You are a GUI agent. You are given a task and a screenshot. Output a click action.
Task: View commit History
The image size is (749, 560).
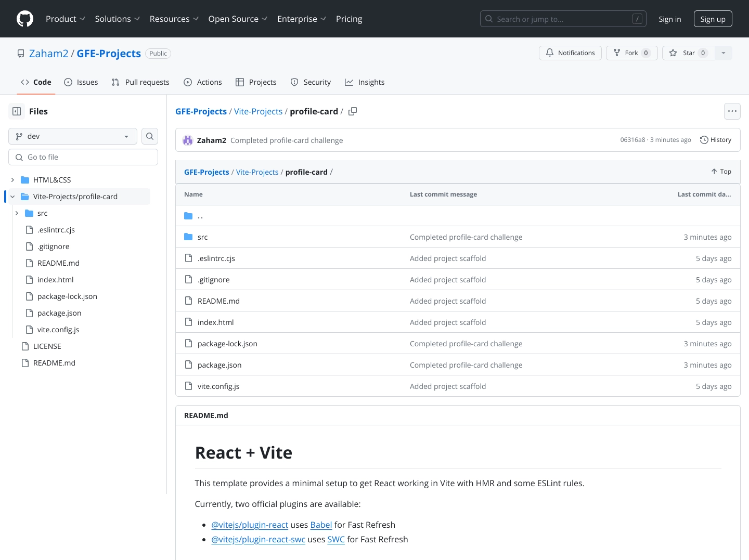coord(716,140)
